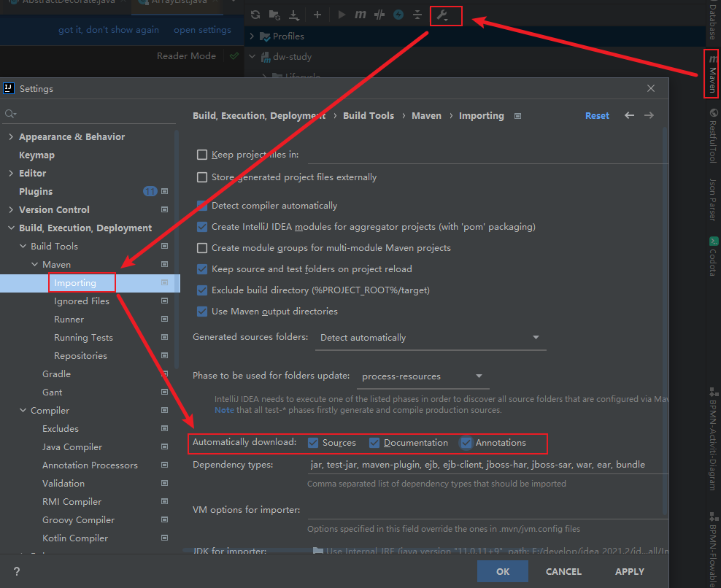Open the Generated sources folders dropdown
Screen dimensions: 721x588
pyautogui.click(x=431, y=338)
